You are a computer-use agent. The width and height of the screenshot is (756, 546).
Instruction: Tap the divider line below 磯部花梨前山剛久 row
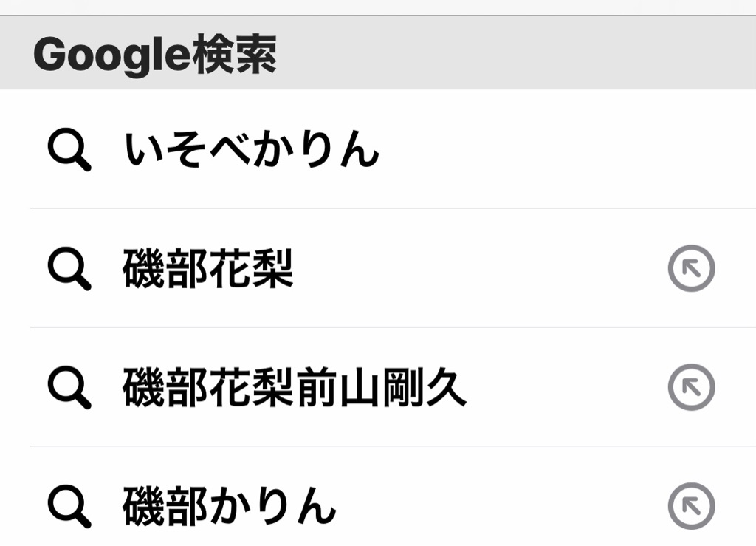[x=393, y=446]
